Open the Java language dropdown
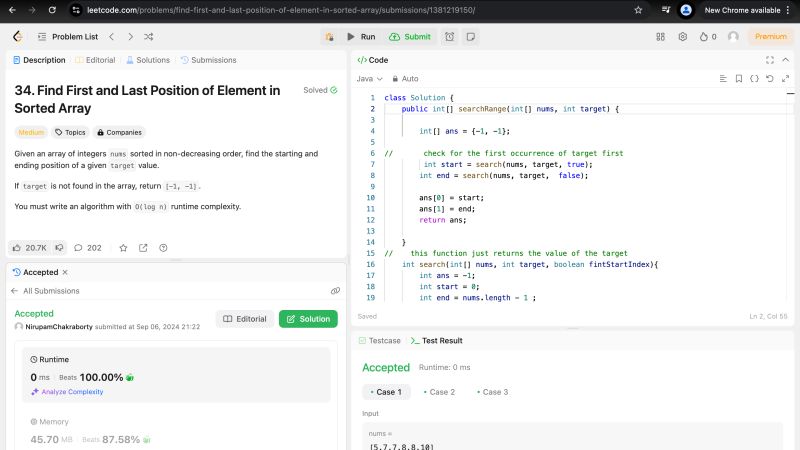This screenshot has width=800, height=450. click(x=368, y=78)
